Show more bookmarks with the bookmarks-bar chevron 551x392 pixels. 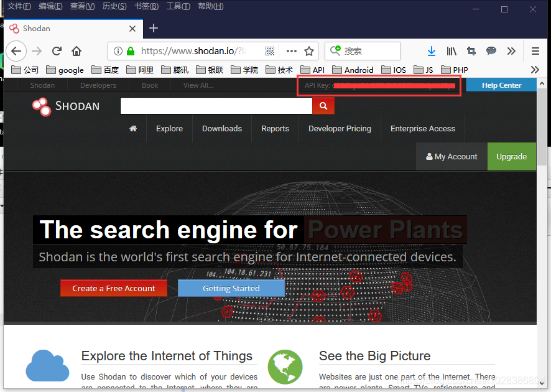click(535, 70)
